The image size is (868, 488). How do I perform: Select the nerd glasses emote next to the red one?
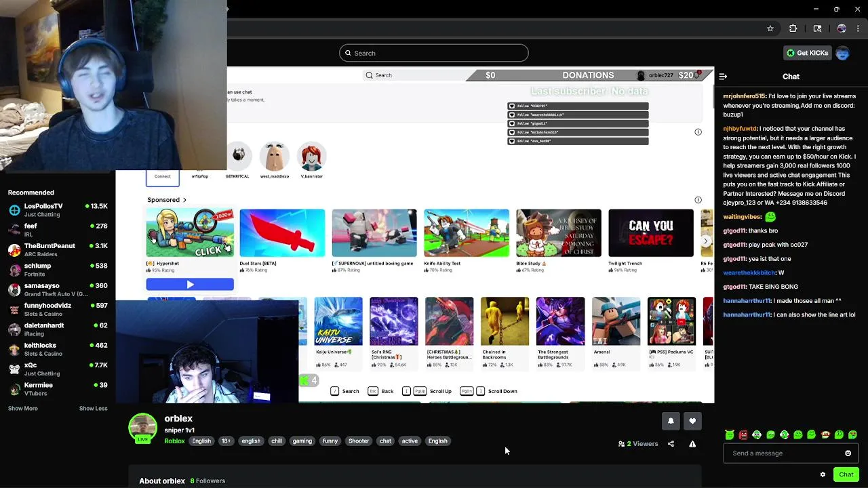point(757,434)
